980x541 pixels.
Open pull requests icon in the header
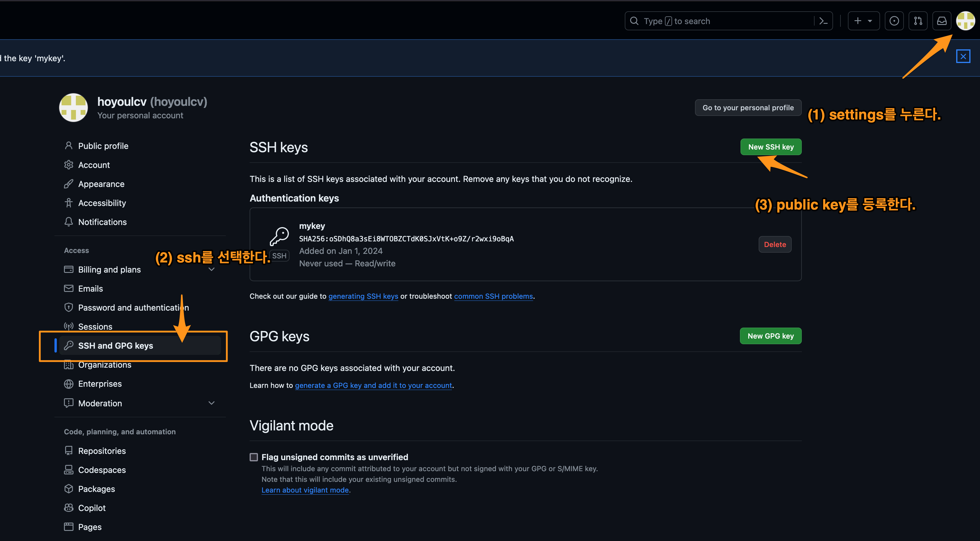click(x=918, y=21)
